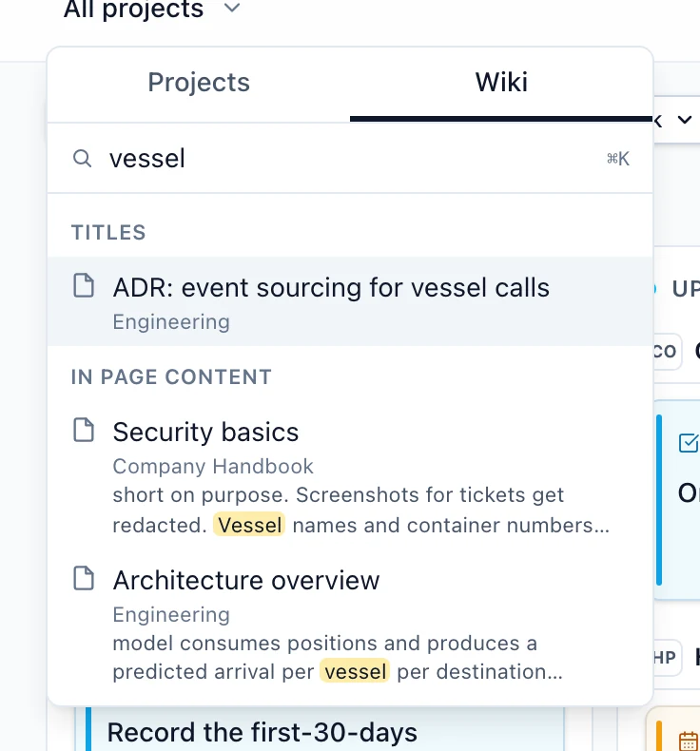Click document icon beside Architecture overview

[84, 578]
